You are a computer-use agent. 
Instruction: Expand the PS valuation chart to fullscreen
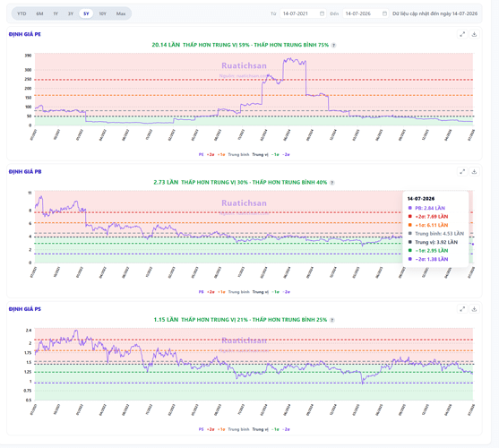coord(462,309)
